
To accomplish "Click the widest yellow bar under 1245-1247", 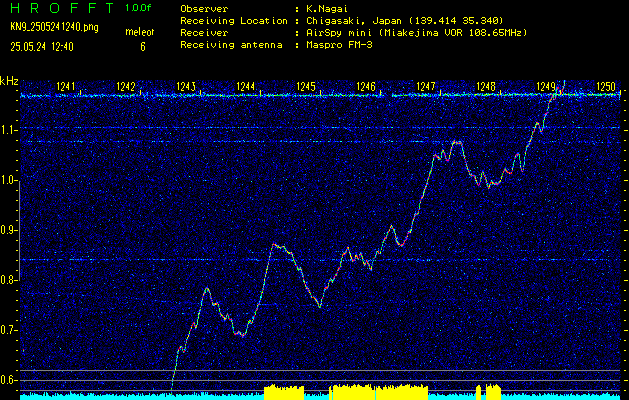I will (380, 392).
